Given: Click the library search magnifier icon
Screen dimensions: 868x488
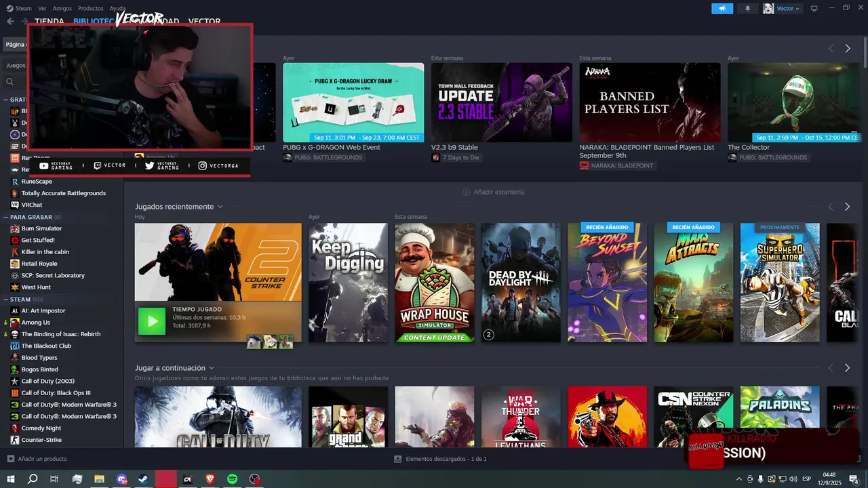Looking at the screenshot, I should (10, 81).
